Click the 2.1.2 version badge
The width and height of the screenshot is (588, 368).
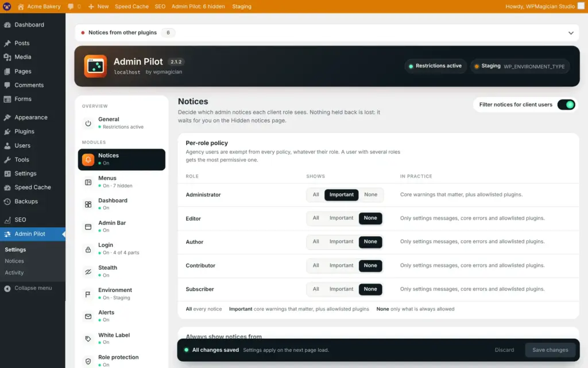click(176, 62)
